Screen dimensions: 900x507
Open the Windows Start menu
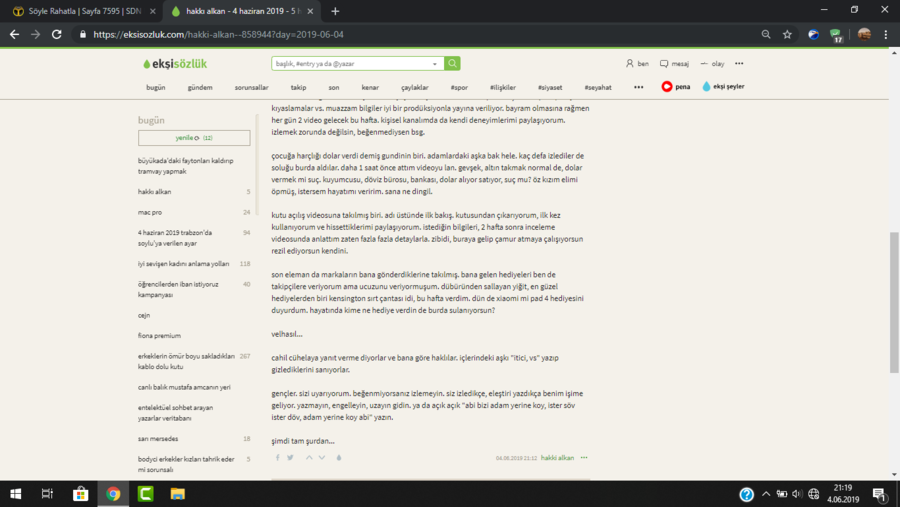click(x=15, y=494)
